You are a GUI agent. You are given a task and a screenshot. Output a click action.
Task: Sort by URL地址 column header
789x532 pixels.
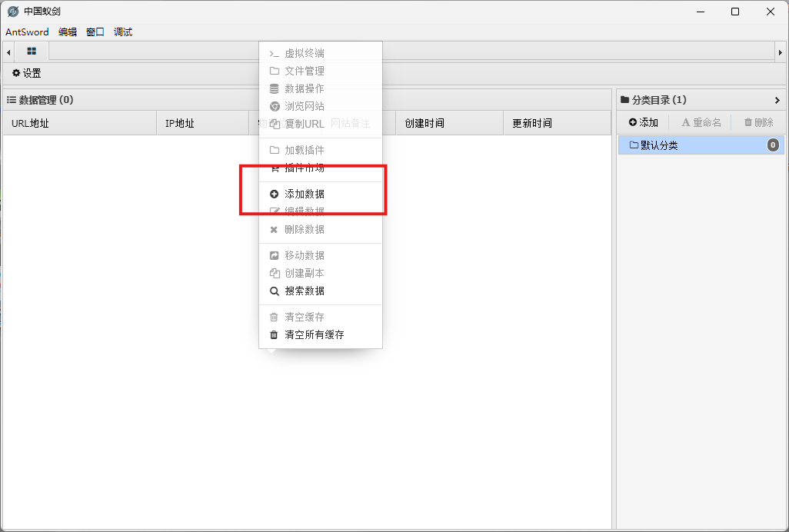coord(79,123)
